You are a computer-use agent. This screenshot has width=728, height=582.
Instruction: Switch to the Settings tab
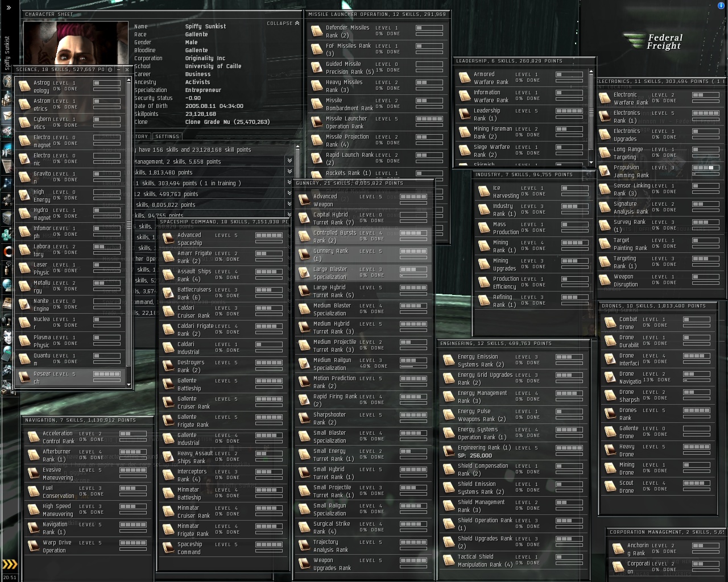(167, 136)
